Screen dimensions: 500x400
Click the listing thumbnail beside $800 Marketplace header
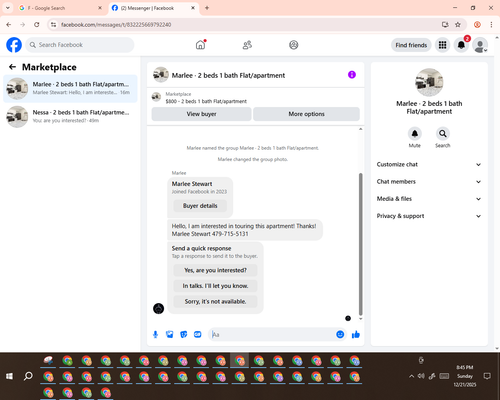point(156,97)
